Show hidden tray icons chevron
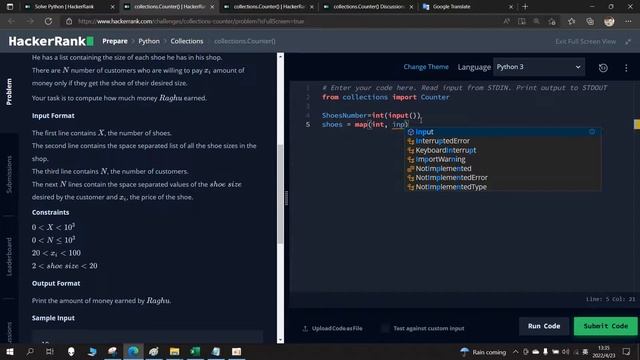The image size is (640, 360). click(x=516, y=351)
